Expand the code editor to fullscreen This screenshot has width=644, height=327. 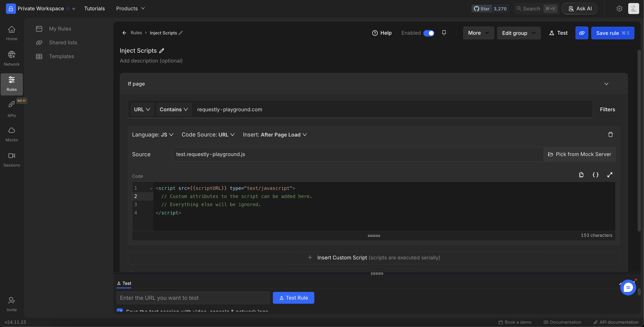pyautogui.click(x=610, y=175)
